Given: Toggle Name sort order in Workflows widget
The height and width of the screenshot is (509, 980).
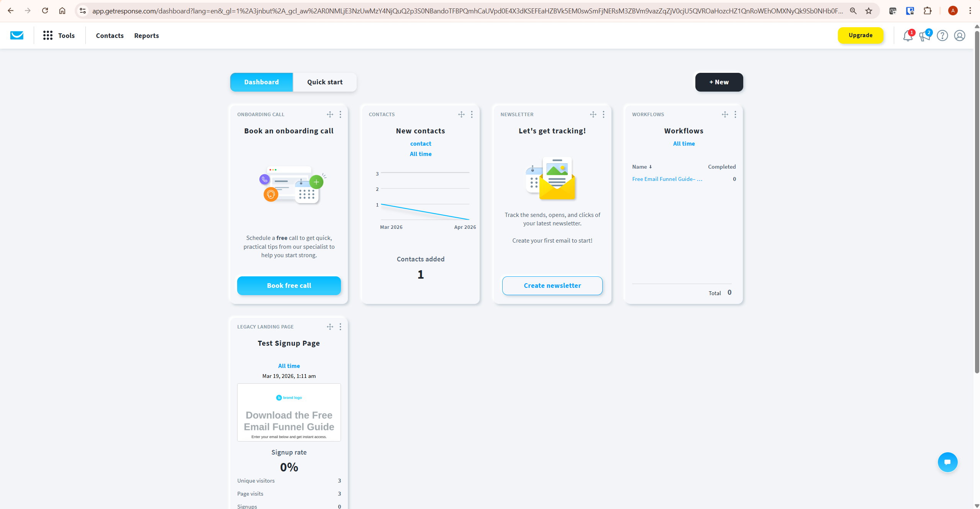Looking at the screenshot, I should click(x=642, y=167).
